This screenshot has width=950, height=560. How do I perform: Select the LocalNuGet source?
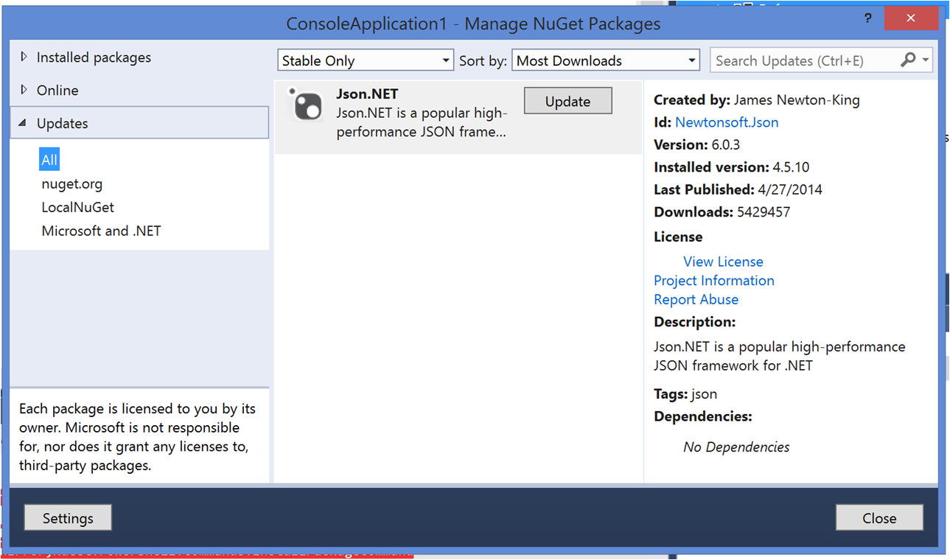(x=77, y=207)
